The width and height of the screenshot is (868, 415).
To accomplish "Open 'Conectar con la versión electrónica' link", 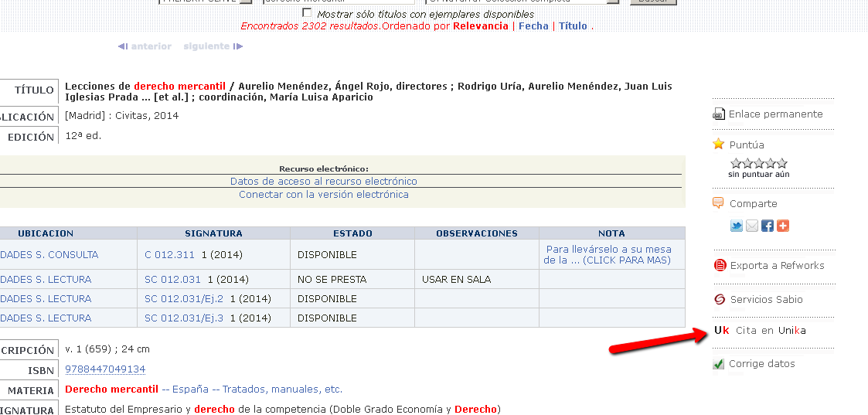I will tap(323, 195).
